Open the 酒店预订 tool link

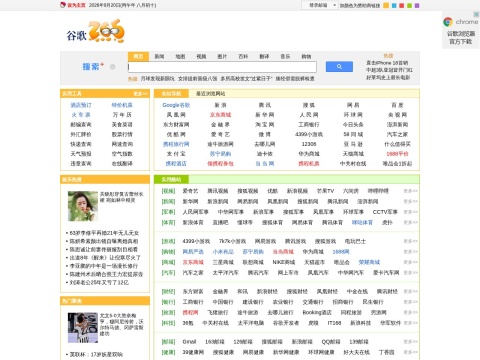[81, 105]
